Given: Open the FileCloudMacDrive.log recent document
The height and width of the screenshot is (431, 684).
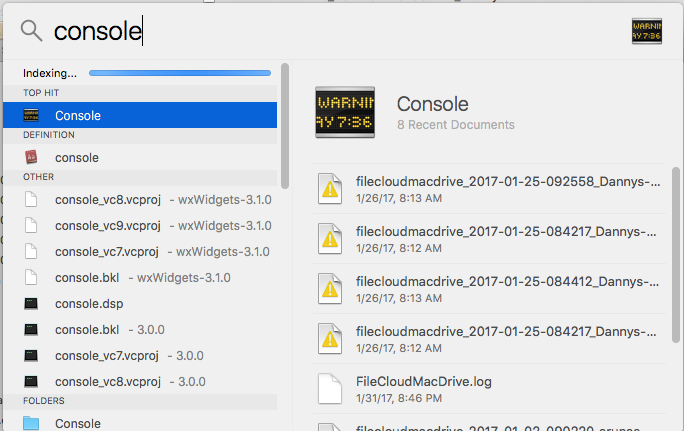Looking at the screenshot, I should click(x=424, y=382).
